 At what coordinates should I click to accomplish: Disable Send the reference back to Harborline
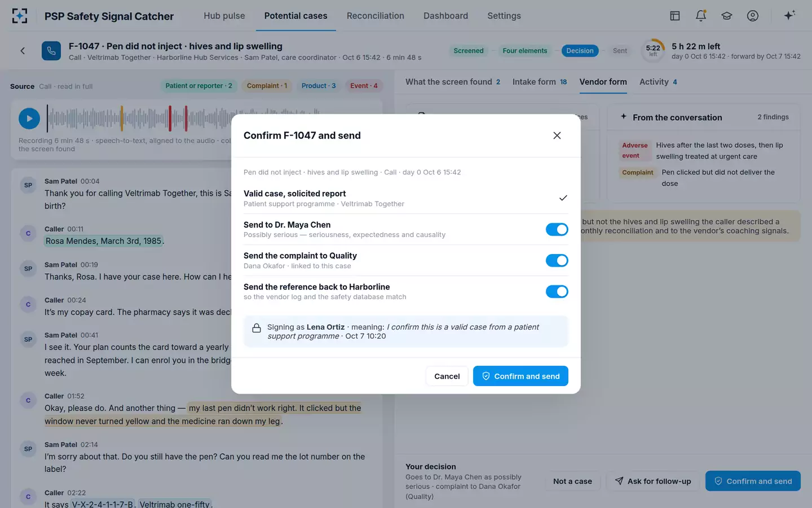[x=557, y=291]
